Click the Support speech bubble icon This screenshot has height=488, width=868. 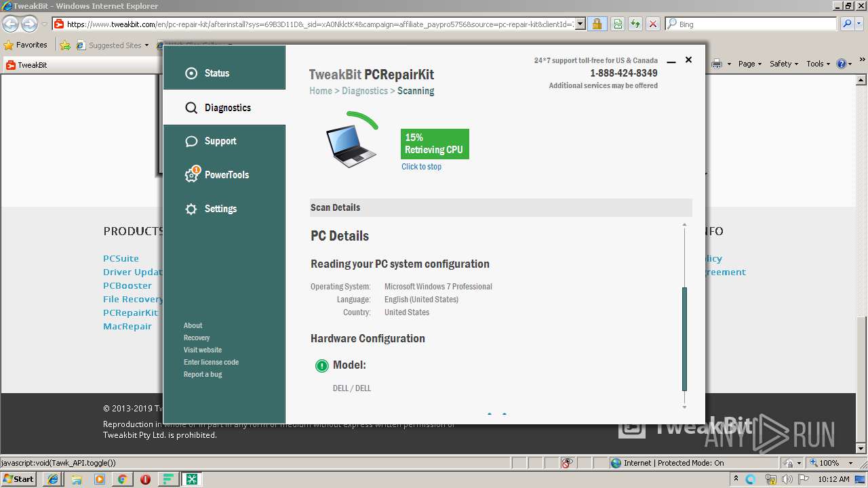pyautogui.click(x=191, y=141)
